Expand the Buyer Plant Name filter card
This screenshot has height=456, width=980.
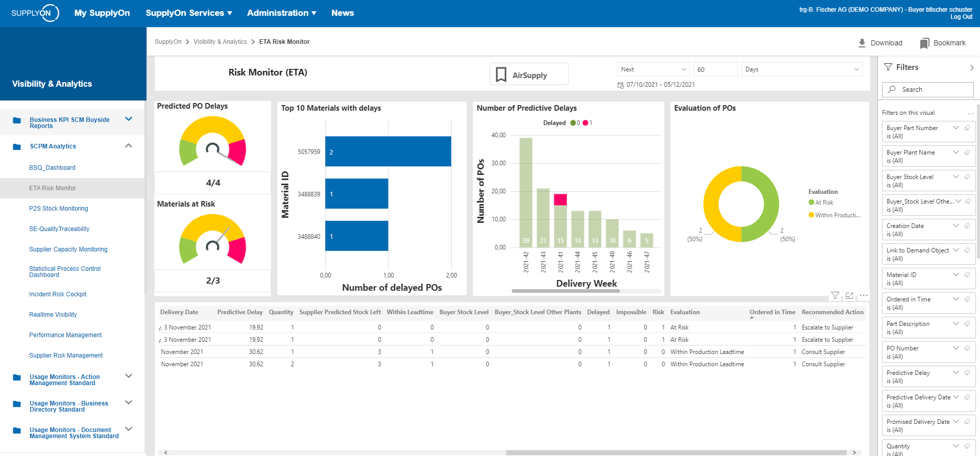pyautogui.click(x=956, y=153)
